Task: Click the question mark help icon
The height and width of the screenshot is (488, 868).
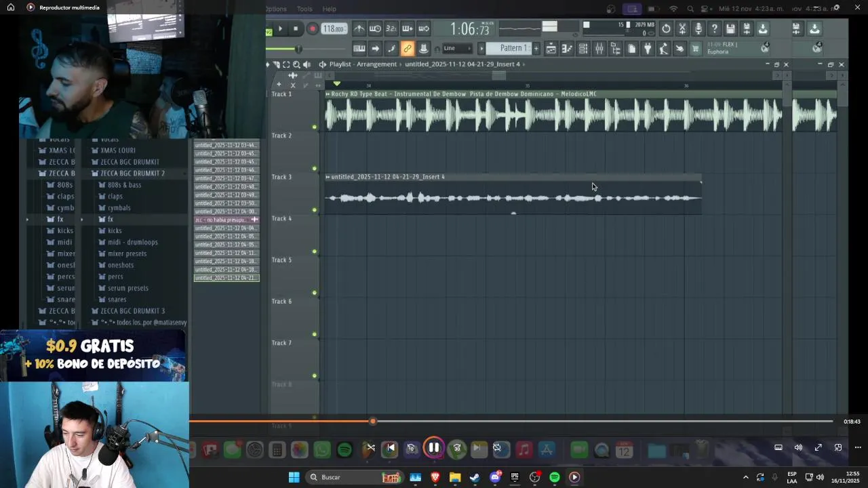Action: pos(714,28)
